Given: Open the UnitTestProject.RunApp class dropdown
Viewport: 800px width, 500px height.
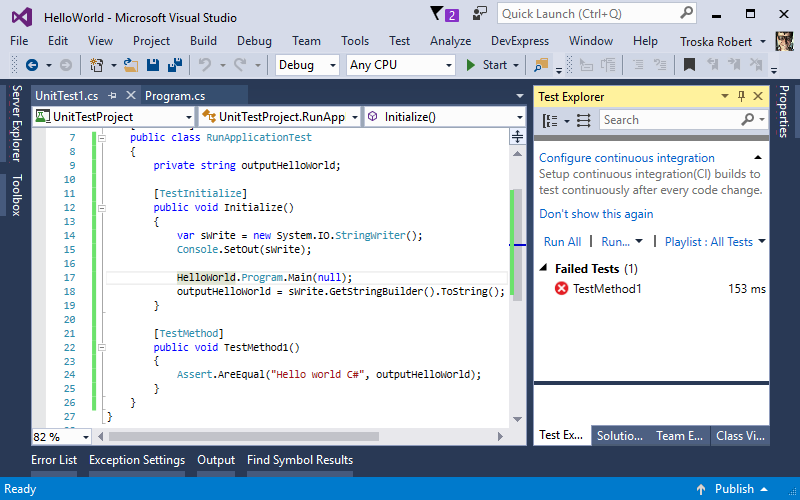Looking at the screenshot, I should pos(355,117).
